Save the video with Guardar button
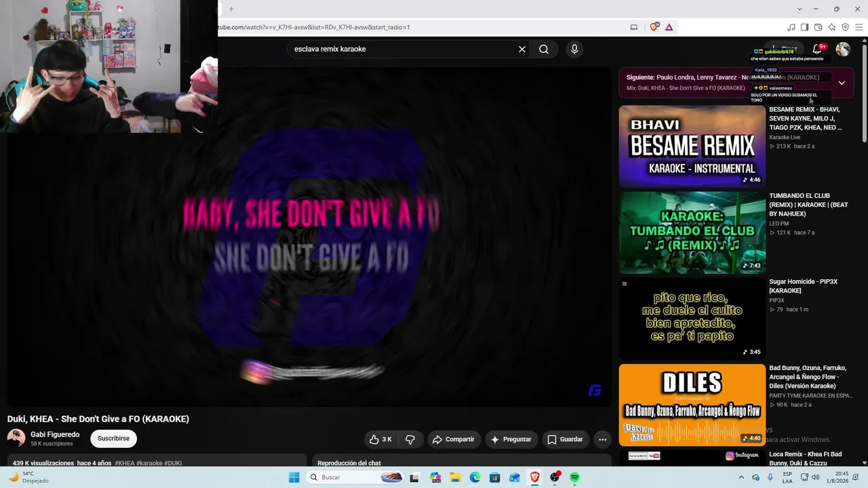The height and width of the screenshot is (488, 868). (x=565, y=439)
